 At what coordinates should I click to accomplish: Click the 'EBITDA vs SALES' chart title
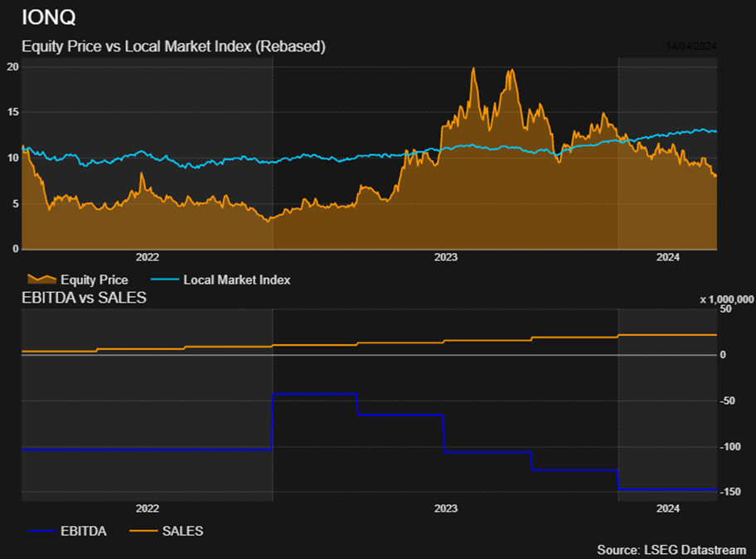pos(84,298)
